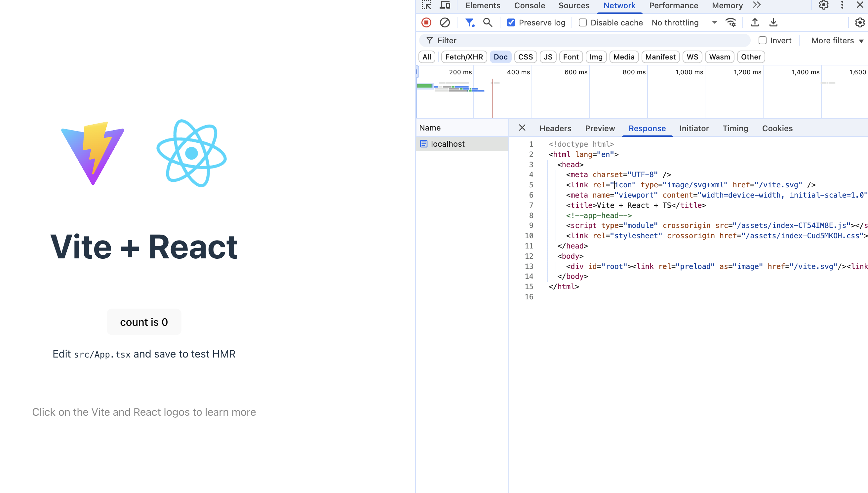Show more DevTools tabs chevron

[757, 5]
